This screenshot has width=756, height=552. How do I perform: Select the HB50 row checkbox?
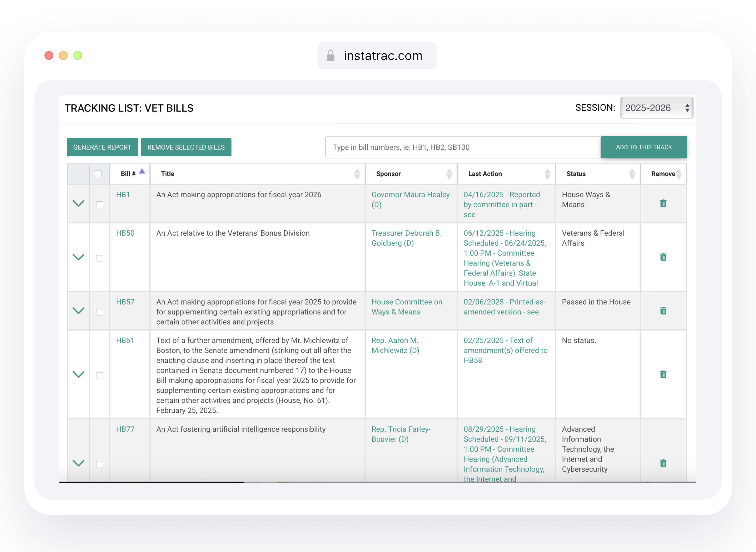pyautogui.click(x=100, y=258)
